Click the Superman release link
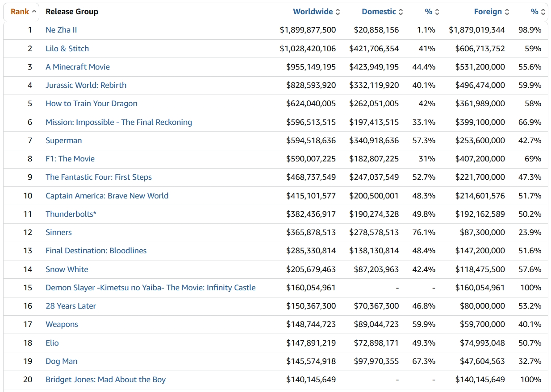This screenshot has width=551, height=392. coord(64,140)
